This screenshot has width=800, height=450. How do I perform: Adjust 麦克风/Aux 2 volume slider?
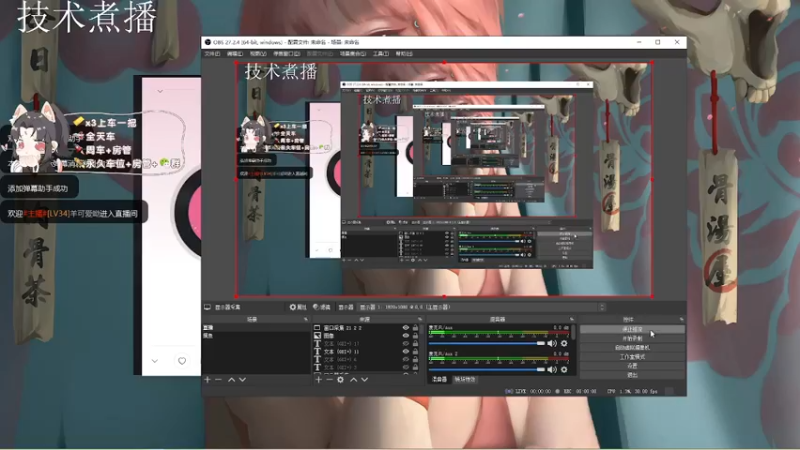[487, 369]
